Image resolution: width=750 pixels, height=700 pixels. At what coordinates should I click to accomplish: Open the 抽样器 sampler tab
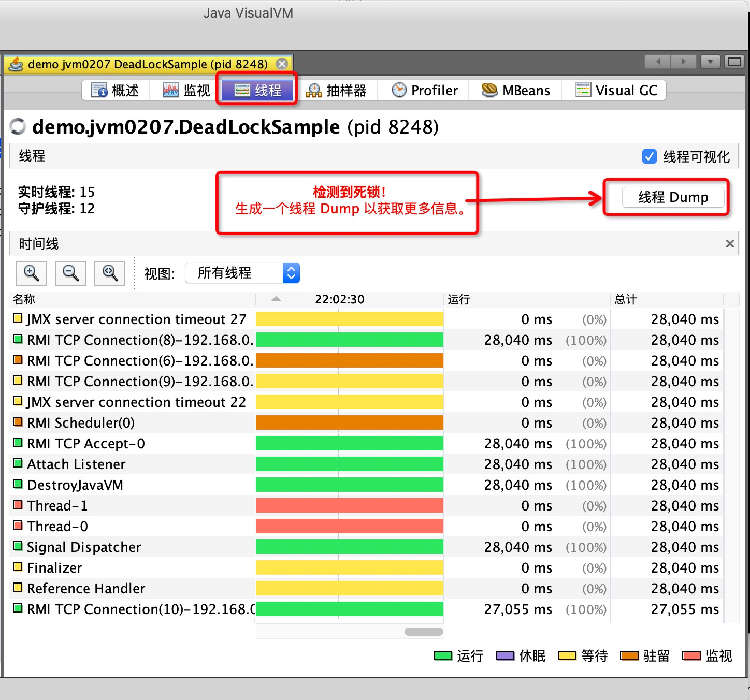point(336,91)
